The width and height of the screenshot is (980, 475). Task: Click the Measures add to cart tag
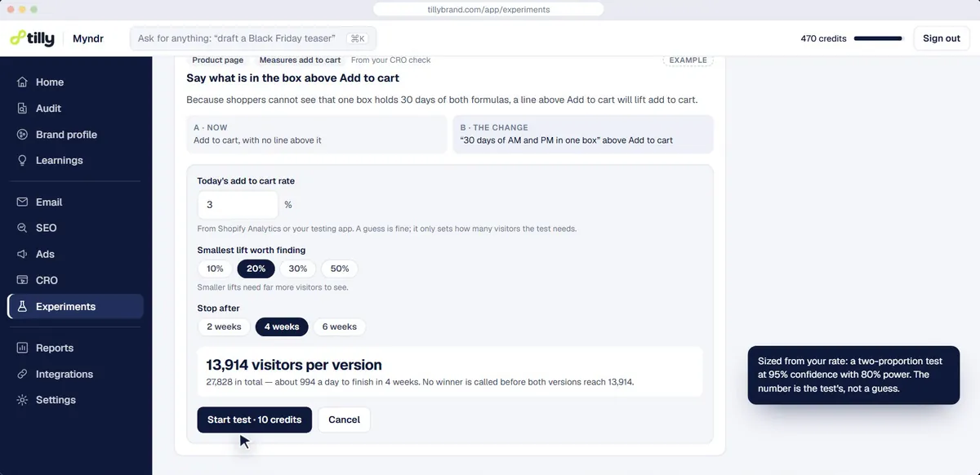[x=300, y=60]
